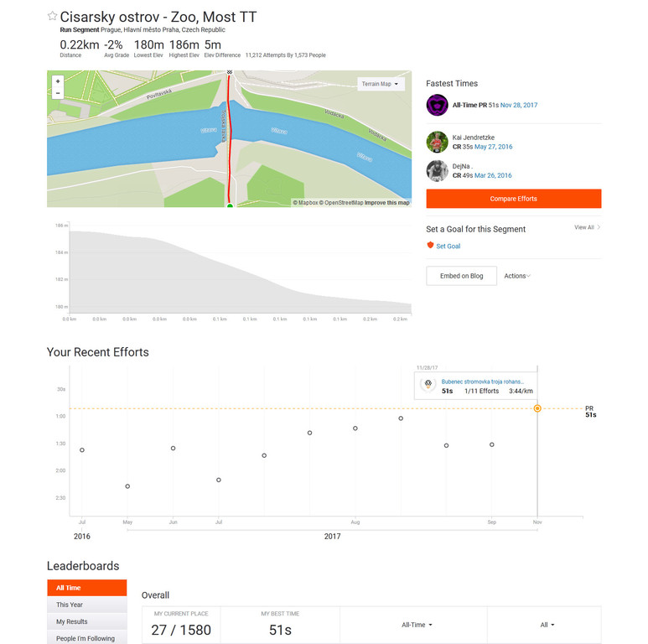The image size is (648, 644).
Task: Zoom in on the segment map
Action: click(58, 81)
